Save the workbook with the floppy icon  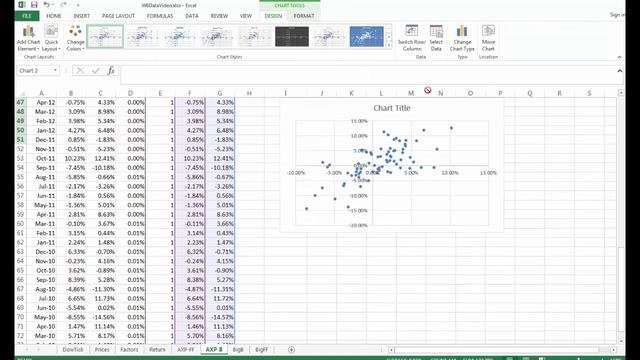34,5
